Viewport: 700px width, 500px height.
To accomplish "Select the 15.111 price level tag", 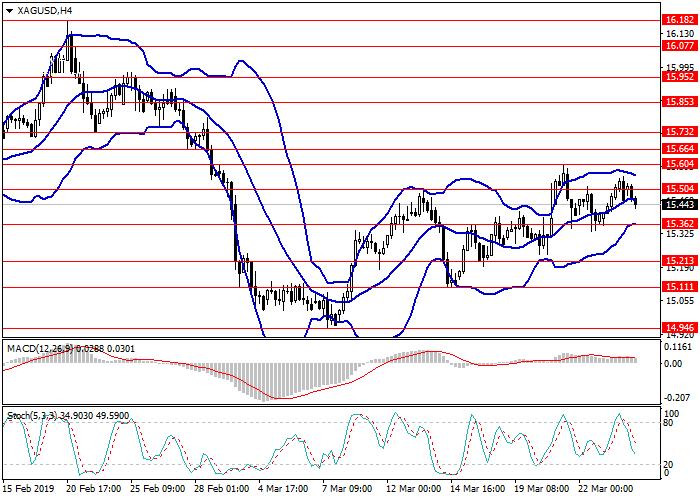I will [x=679, y=286].
